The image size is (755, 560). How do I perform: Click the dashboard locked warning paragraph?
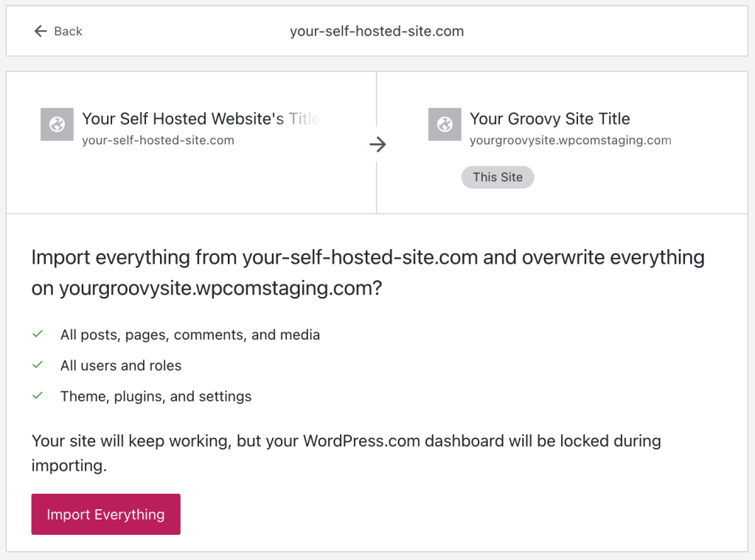[x=347, y=453]
